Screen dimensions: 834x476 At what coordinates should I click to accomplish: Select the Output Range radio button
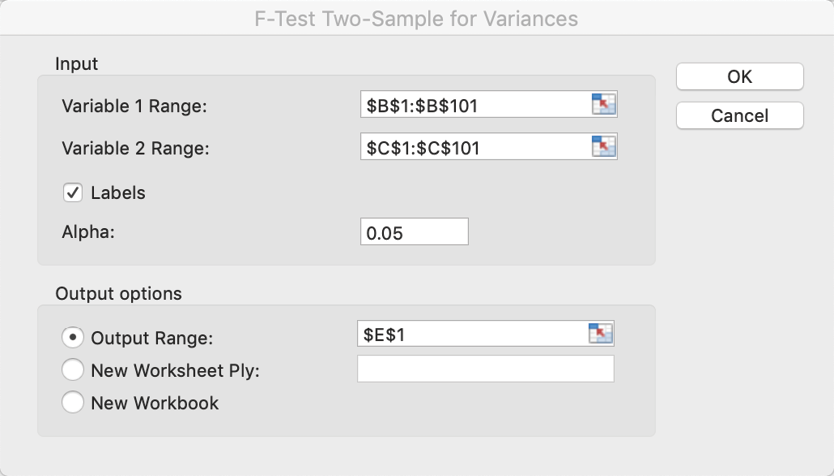(x=73, y=338)
